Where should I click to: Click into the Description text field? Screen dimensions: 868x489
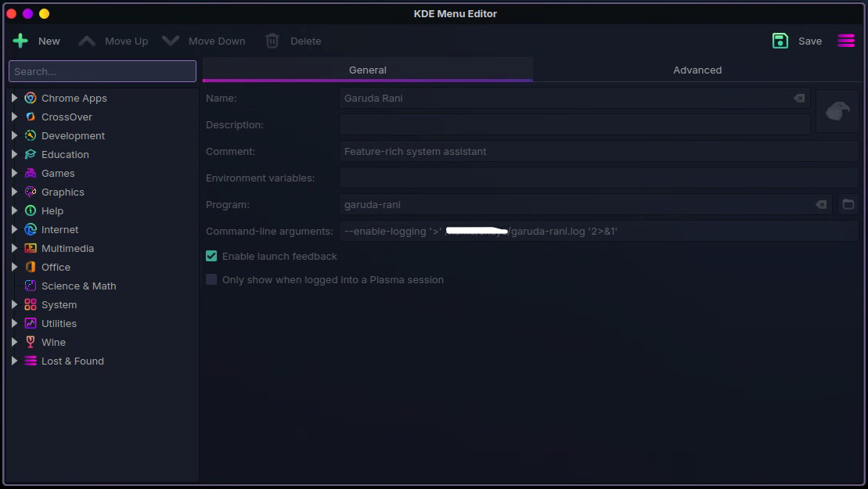(574, 125)
